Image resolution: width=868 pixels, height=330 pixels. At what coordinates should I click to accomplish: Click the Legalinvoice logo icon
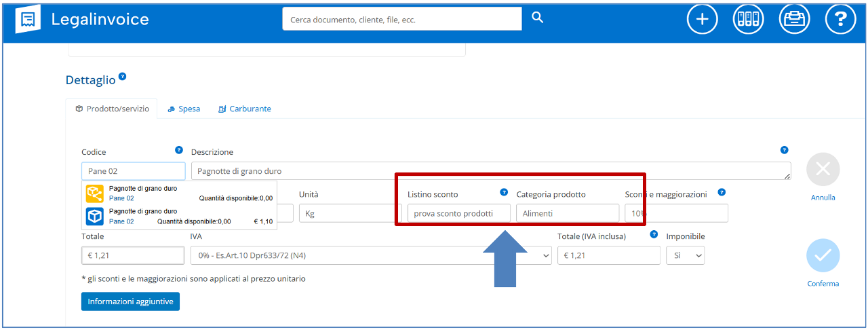[28, 19]
